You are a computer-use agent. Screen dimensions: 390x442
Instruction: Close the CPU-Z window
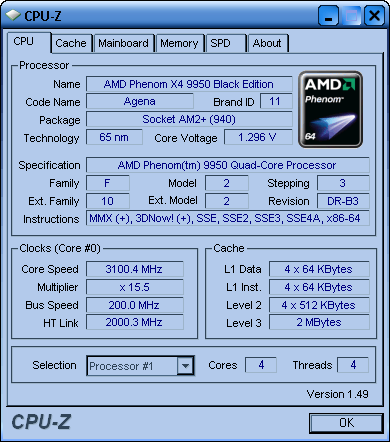pos(374,15)
